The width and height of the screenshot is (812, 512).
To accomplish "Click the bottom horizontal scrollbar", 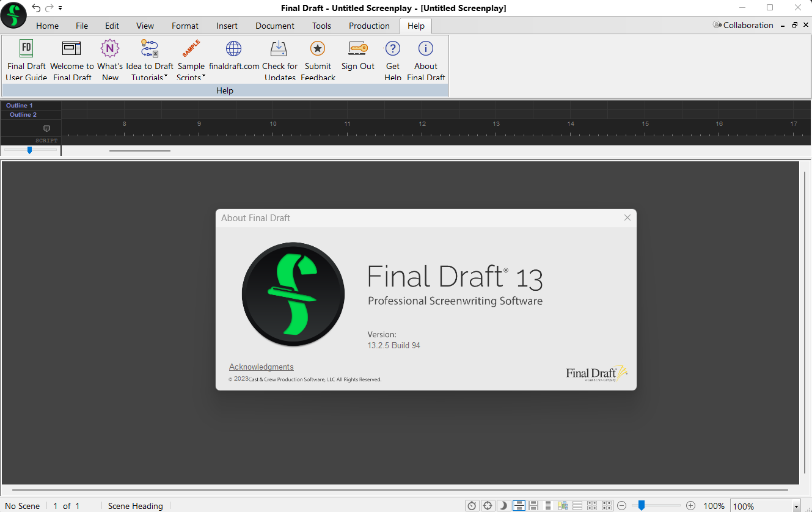I will click(400, 490).
